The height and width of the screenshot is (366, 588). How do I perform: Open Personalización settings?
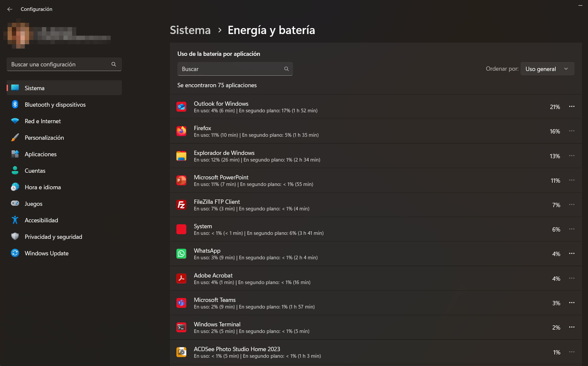coord(64,137)
